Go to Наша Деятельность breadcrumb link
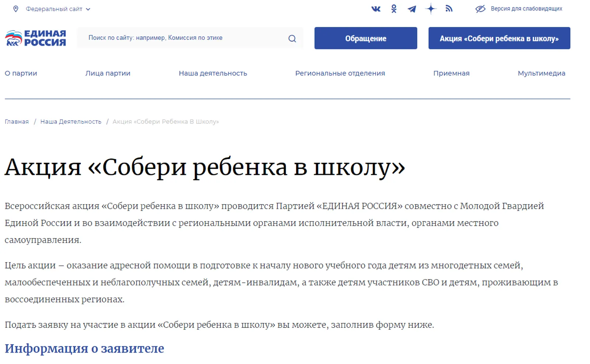Screen dimensions: 590x364 (x=71, y=121)
